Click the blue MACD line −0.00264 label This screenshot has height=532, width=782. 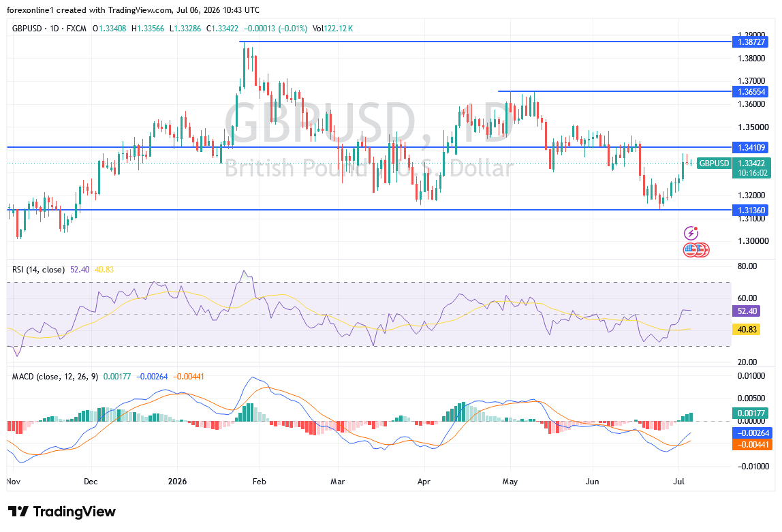(752, 433)
